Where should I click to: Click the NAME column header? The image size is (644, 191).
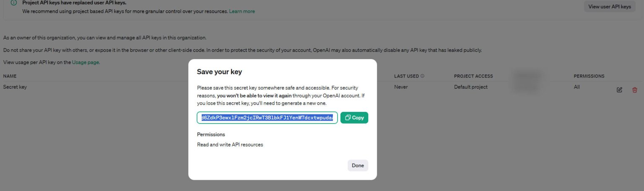10,76
